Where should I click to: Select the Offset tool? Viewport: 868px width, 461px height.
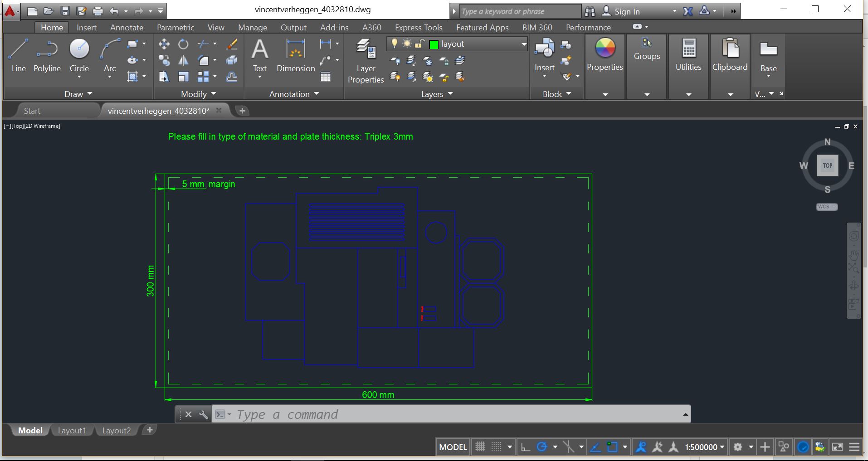pyautogui.click(x=231, y=77)
